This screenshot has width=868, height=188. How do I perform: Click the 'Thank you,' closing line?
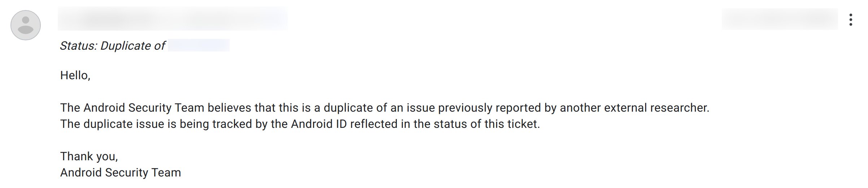pyautogui.click(x=89, y=156)
